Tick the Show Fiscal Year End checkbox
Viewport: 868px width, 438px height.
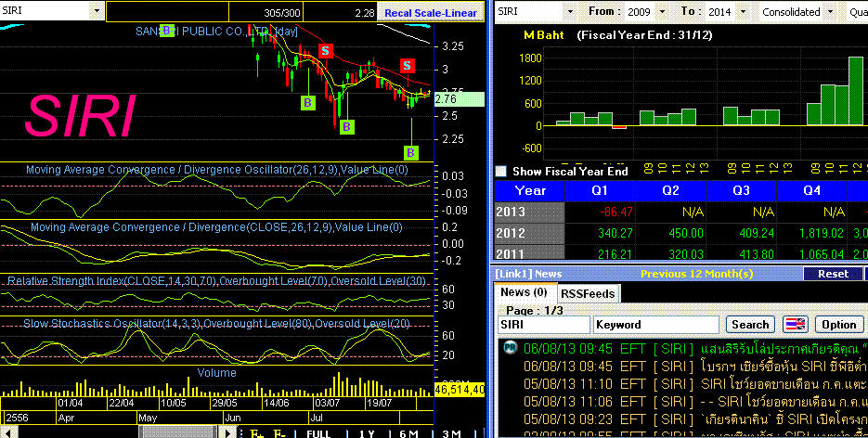click(501, 172)
